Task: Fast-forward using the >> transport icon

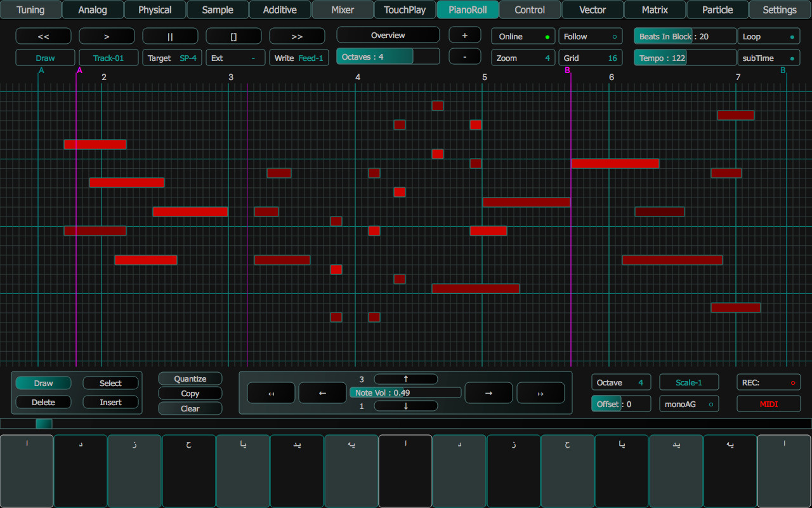Action: click(297, 36)
